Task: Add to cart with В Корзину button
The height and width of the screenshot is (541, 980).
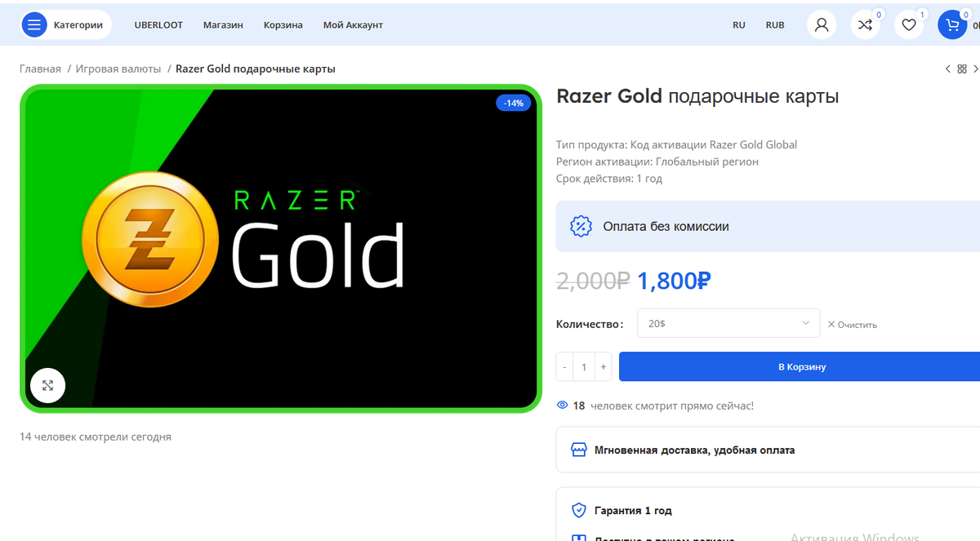Action: (800, 367)
